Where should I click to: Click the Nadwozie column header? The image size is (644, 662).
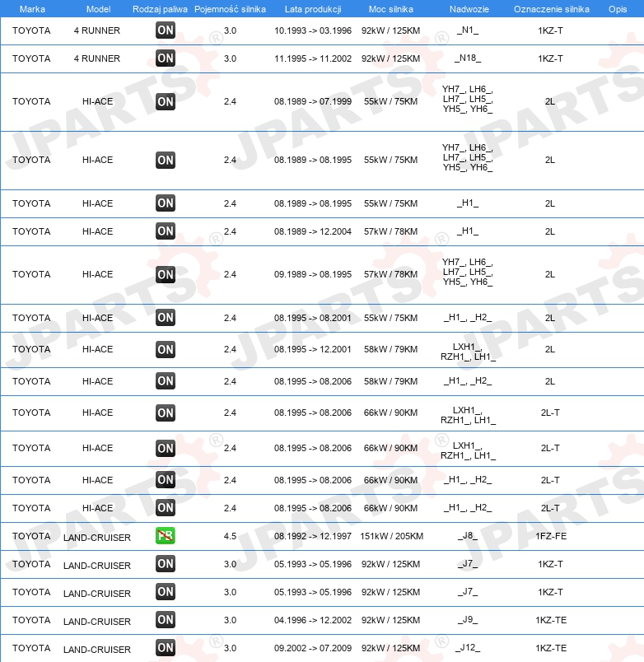point(467,8)
